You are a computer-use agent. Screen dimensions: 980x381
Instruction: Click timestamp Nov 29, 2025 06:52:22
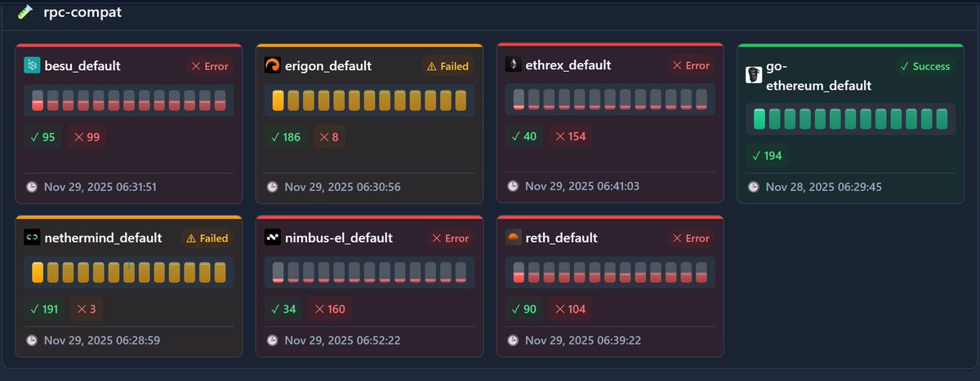point(342,340)
